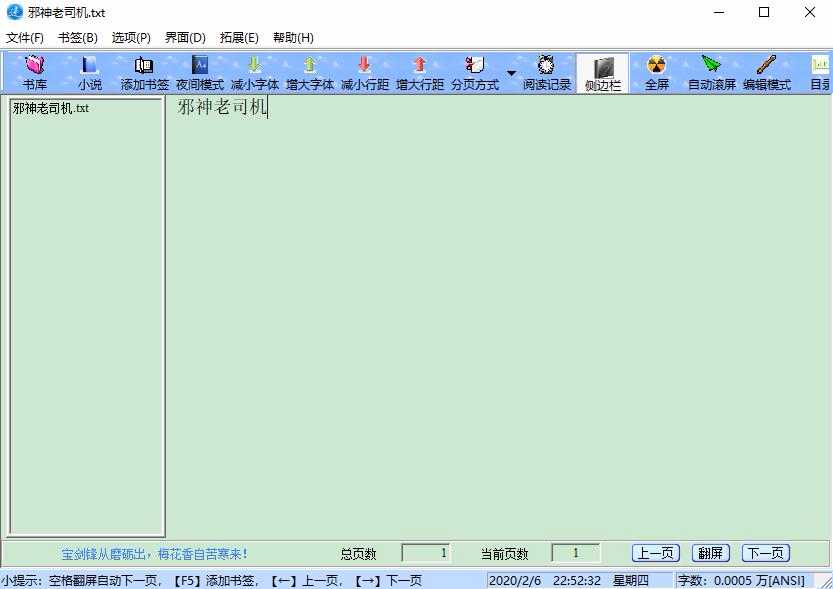The height and width of the screenshot is (589, 833).
Task: Open the 界面(D) menu
Action: [185, 38]
